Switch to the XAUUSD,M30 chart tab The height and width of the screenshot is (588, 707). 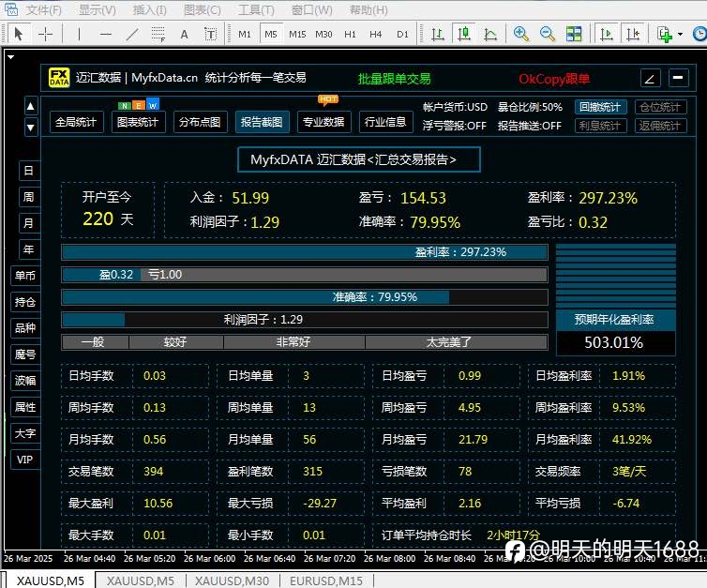click(x=232, y=580)
